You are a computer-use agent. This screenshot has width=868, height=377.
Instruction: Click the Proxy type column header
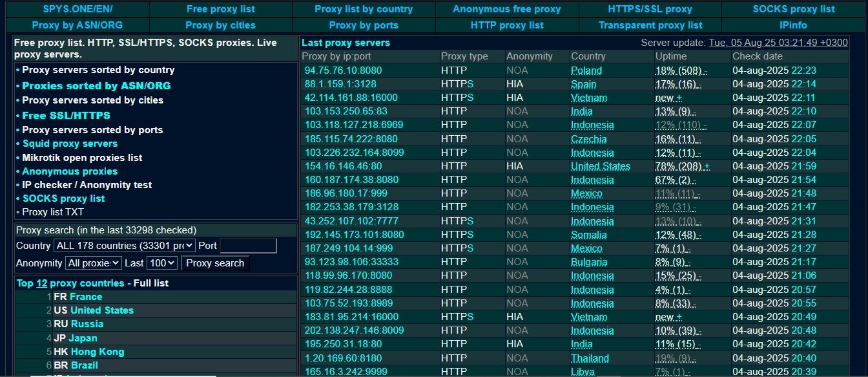(x=464, y=56)
